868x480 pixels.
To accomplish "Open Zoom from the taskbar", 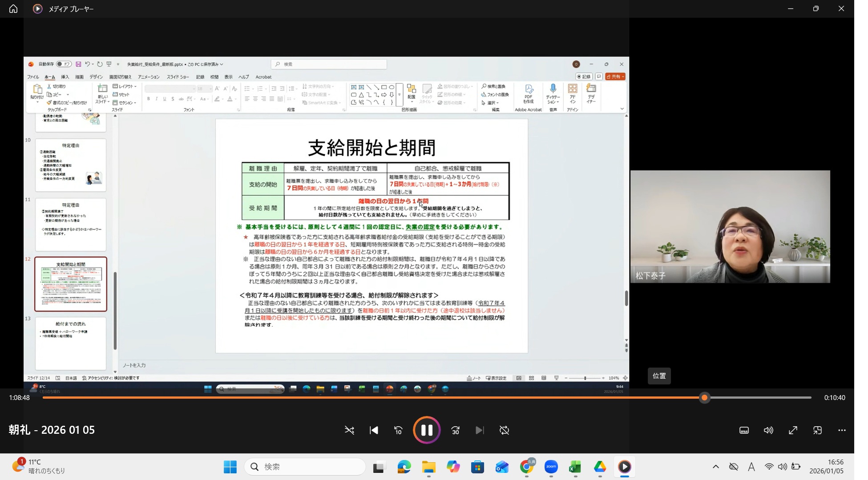I will [551, 467].
